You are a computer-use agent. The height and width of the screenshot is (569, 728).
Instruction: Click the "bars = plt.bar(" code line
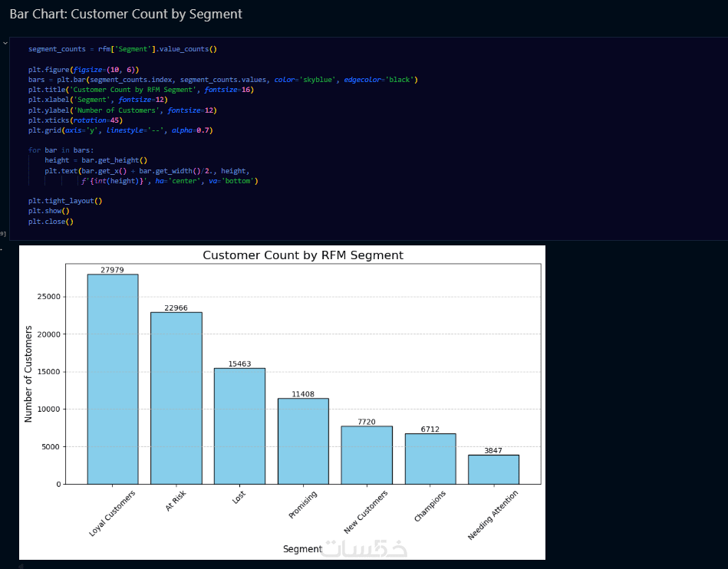tap(223, 80)
